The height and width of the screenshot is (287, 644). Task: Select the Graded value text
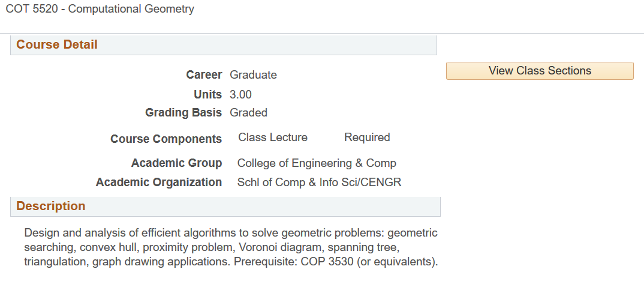coord(248,113)
